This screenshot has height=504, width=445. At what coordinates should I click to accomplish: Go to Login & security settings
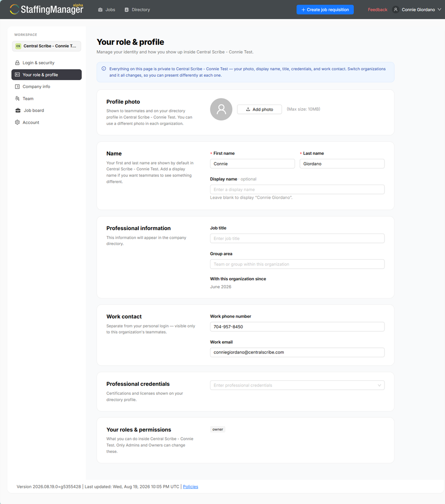[47, 63]
